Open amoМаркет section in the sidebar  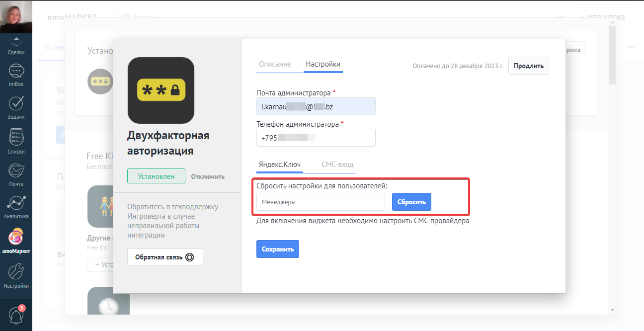point(16,241)
